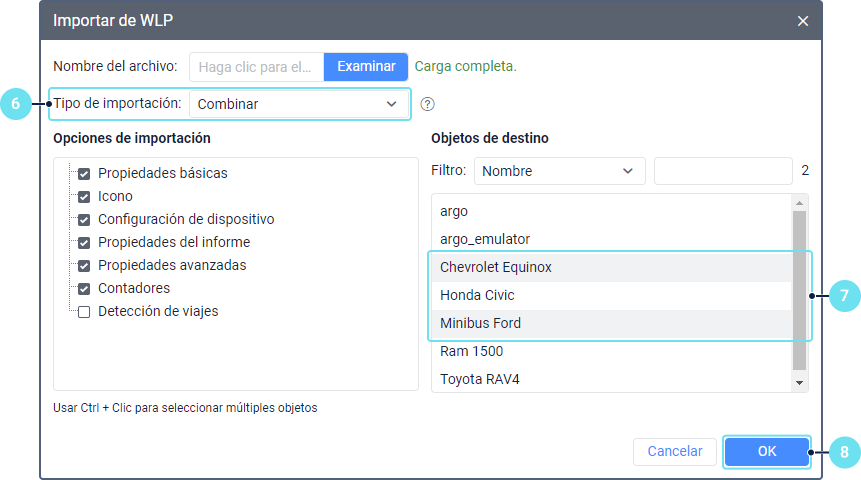Click the scroll down arrow in objects list

(x=799, y=383)
